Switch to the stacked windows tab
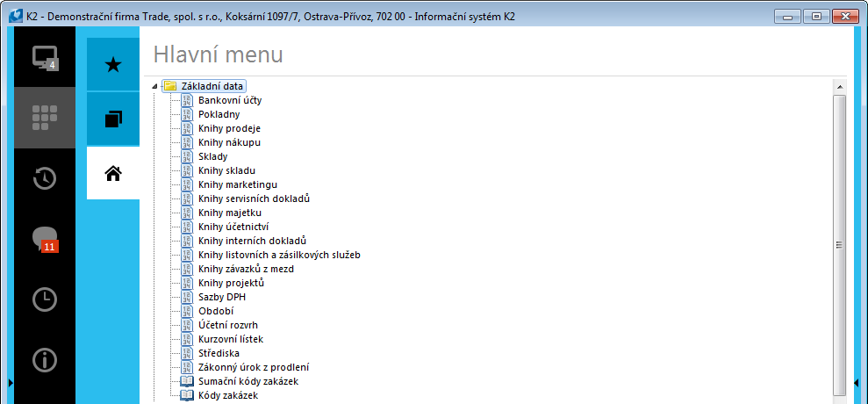This screenshot has height=404, width=868. (x=113, y=119)
